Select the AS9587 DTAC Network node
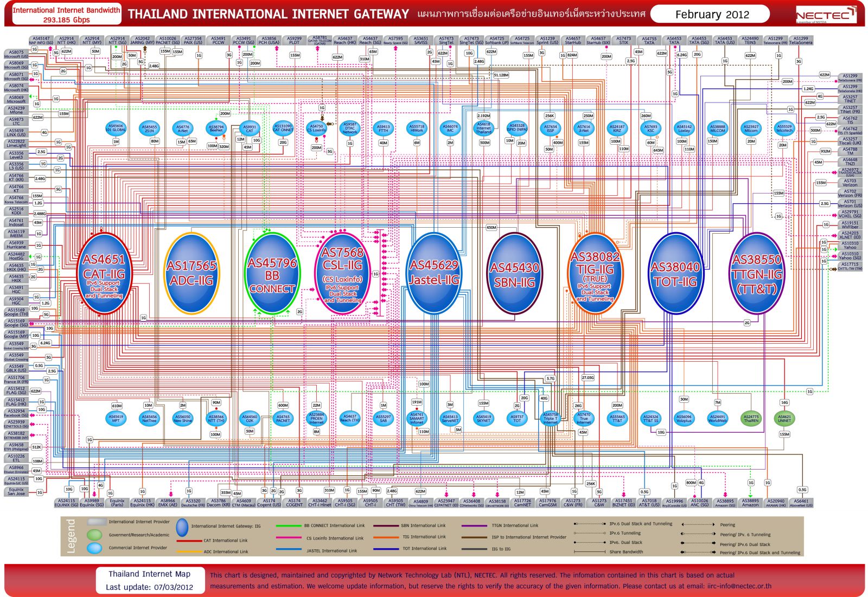868x597 pixels. click(x=350, y=129)
